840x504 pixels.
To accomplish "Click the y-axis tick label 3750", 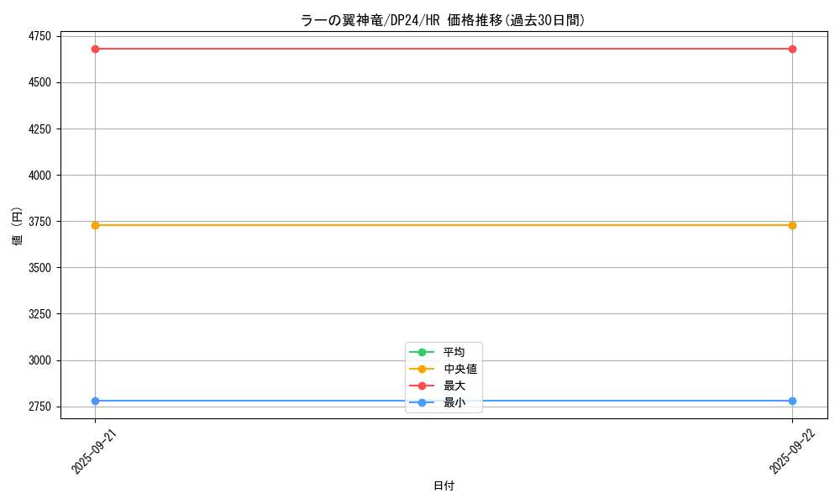I will 39,222.
